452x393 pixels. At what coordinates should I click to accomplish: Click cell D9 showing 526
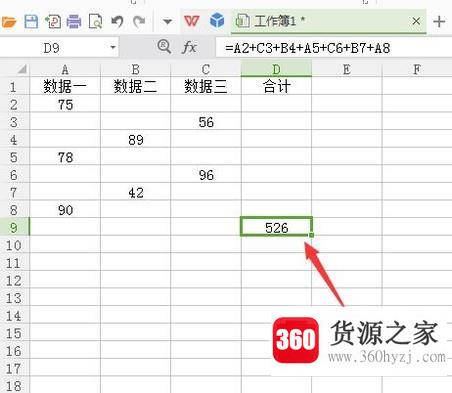coord(276,228)
